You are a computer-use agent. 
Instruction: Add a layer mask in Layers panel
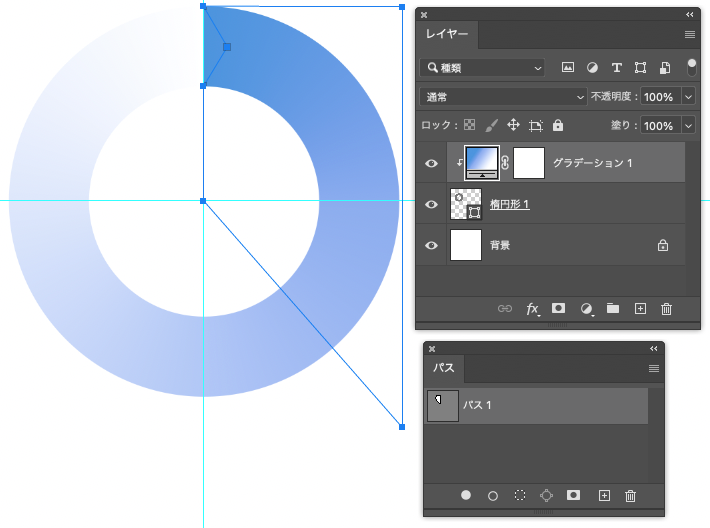[x=558, y=308]
